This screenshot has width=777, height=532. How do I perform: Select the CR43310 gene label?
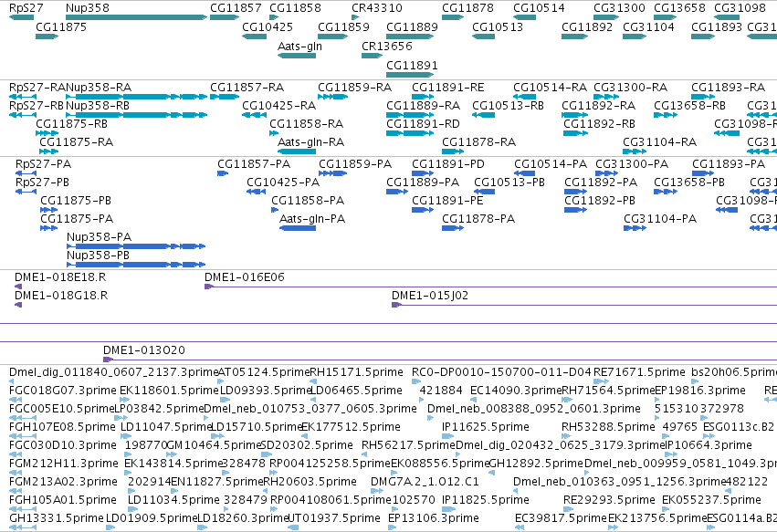[x=377, y=8]
